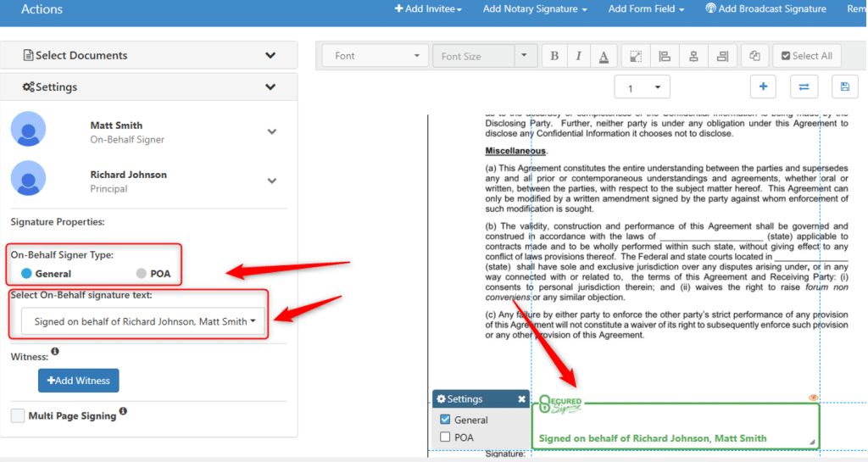Collapse the Select Documents panel
The width and height of the screenshot is (868, 462).
(x=270, y=55)
